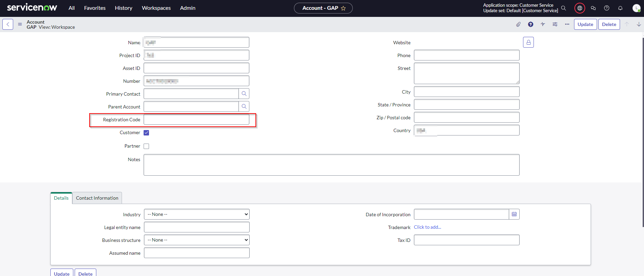Favorite Account - GAP with star
Image resolution: width=644 pixels, height=276 pixels.
(343, 8)
